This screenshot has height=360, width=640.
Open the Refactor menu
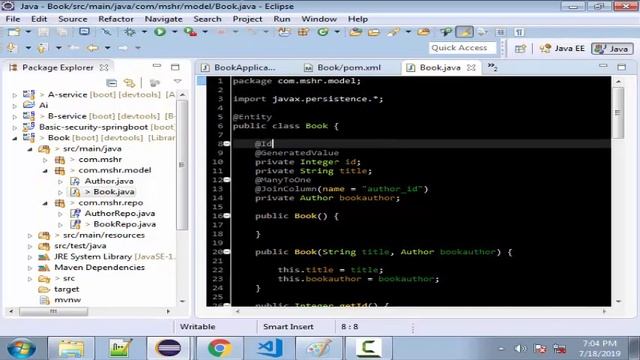tap(116, 19)
